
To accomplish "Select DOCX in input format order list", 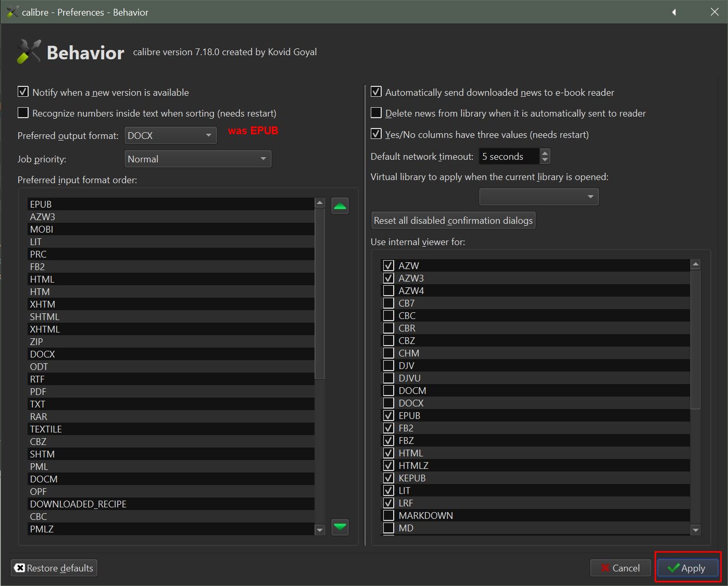I will (x=171, y=354).
